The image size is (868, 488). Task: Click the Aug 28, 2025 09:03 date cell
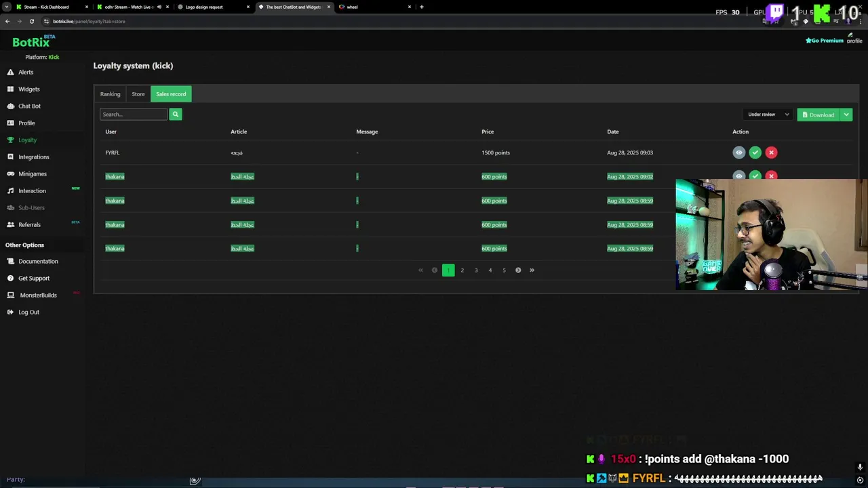630,152
